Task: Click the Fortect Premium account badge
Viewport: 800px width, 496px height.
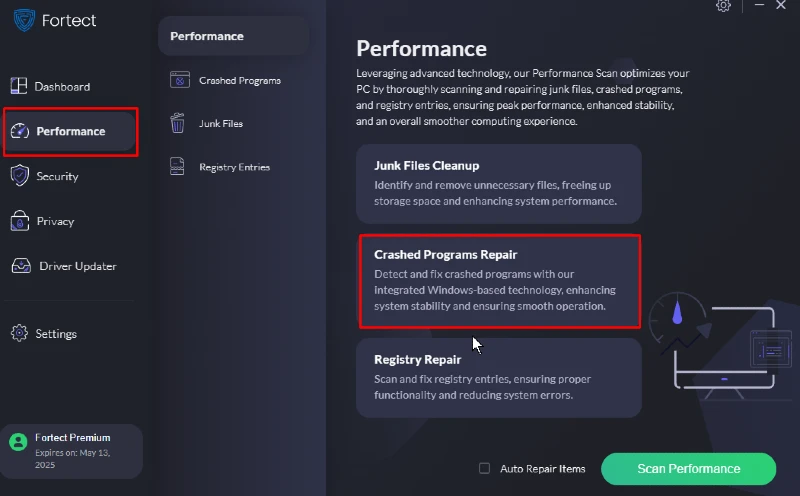Action: click(x=71, y=451)
